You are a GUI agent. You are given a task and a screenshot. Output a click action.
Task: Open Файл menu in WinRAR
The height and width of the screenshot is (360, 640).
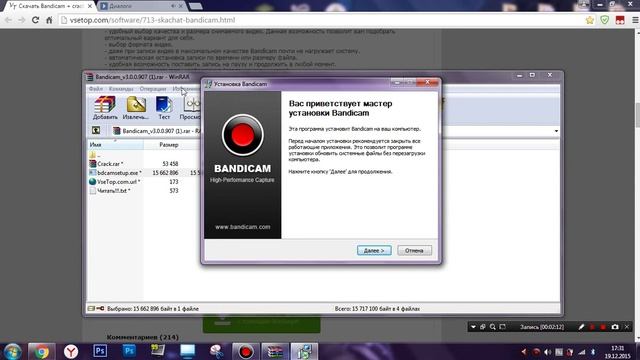[x=96, y=89]
